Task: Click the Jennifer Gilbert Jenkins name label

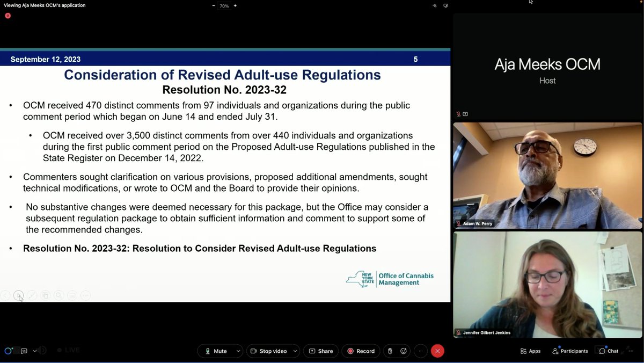Action: [x=487, y=332]
